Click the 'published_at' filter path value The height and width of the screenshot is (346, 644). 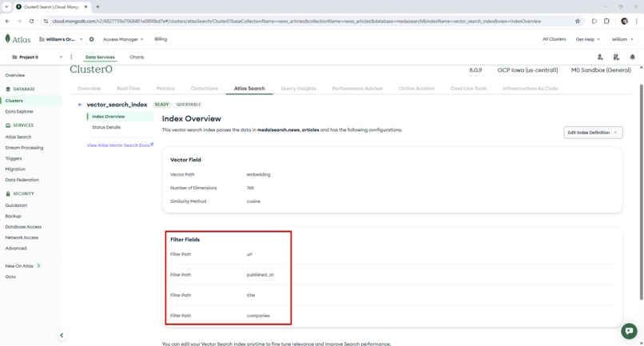[260, 275]
